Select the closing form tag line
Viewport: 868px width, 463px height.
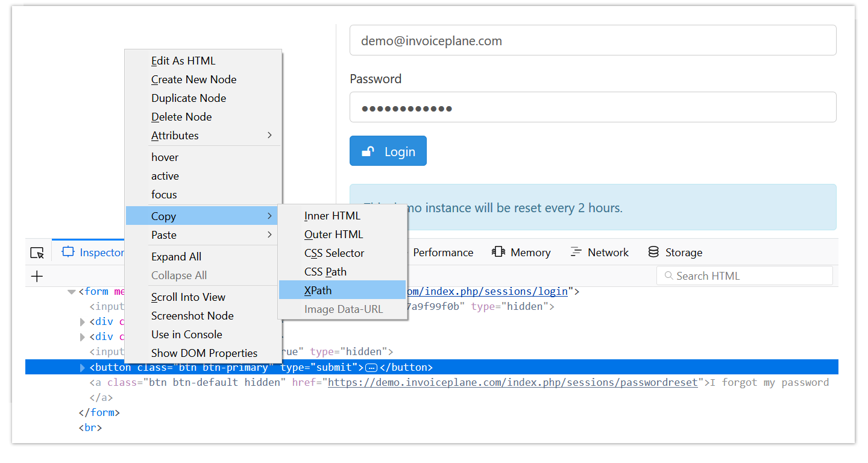tap(99, 413)
